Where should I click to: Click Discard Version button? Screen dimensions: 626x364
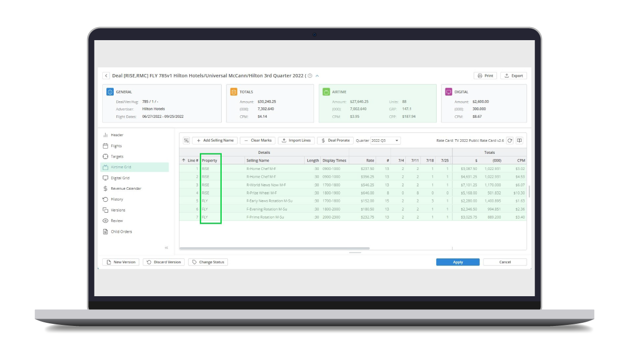pyautogui.click(x=164, y=262)
